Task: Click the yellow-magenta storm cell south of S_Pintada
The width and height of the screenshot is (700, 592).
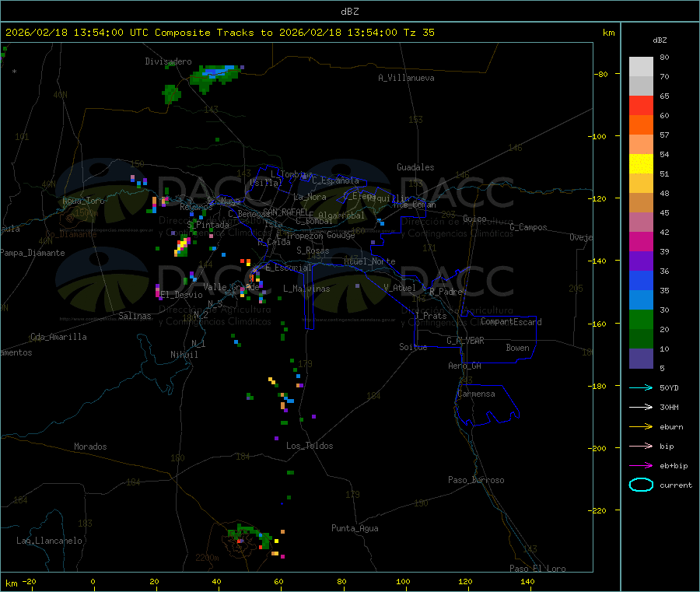Action: coord(182,247)
